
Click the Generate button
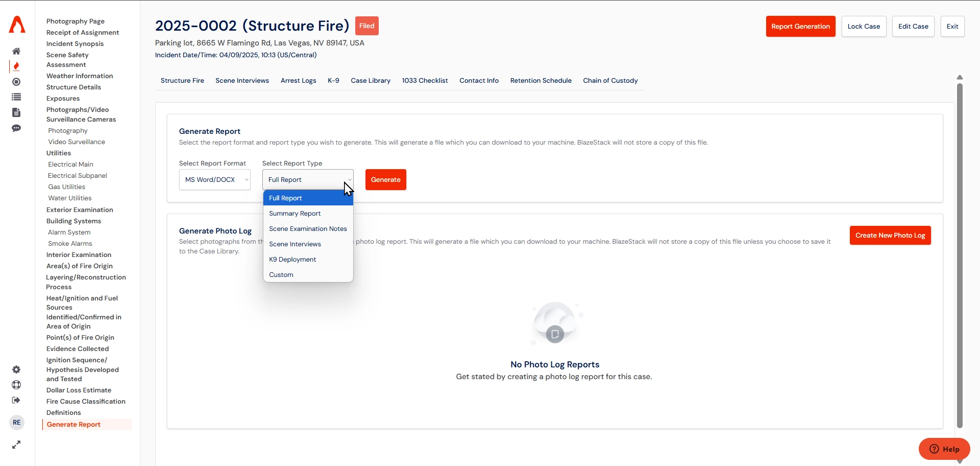(x=385, y=179)
